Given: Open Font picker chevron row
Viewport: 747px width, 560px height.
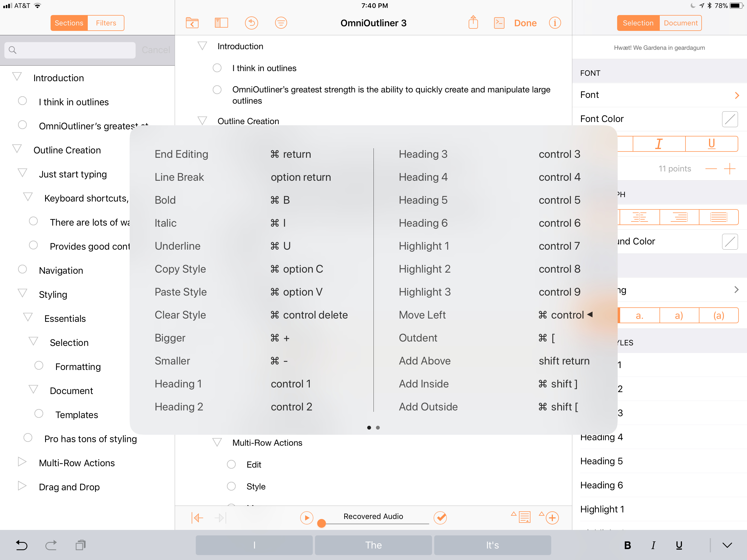Looking at the screenshot, I should [659, 95].
